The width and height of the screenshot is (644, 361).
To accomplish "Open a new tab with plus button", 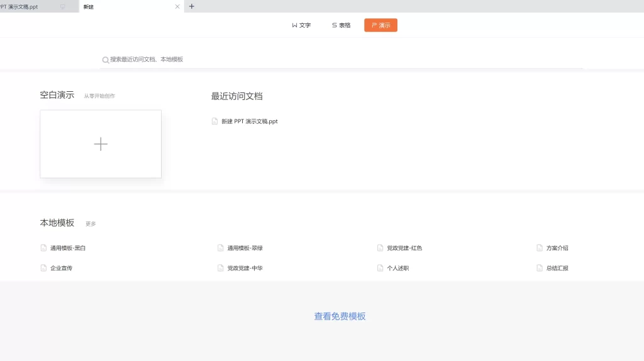I will [x=191, y=6].
